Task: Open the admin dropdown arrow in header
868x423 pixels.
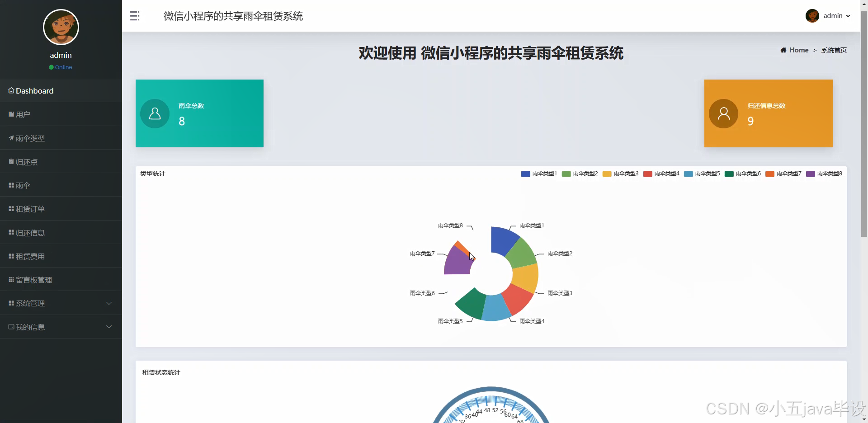Action: click(848, 16)
